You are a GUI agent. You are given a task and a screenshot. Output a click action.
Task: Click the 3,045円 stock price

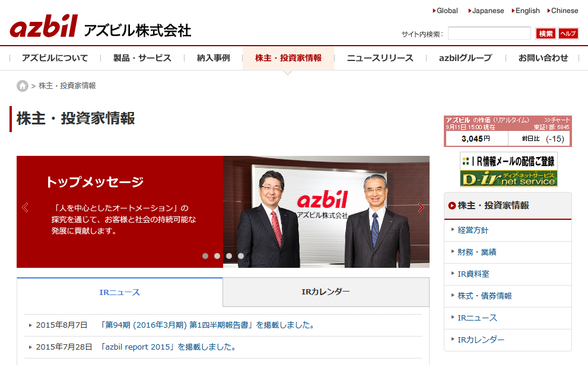pos(475,139)
